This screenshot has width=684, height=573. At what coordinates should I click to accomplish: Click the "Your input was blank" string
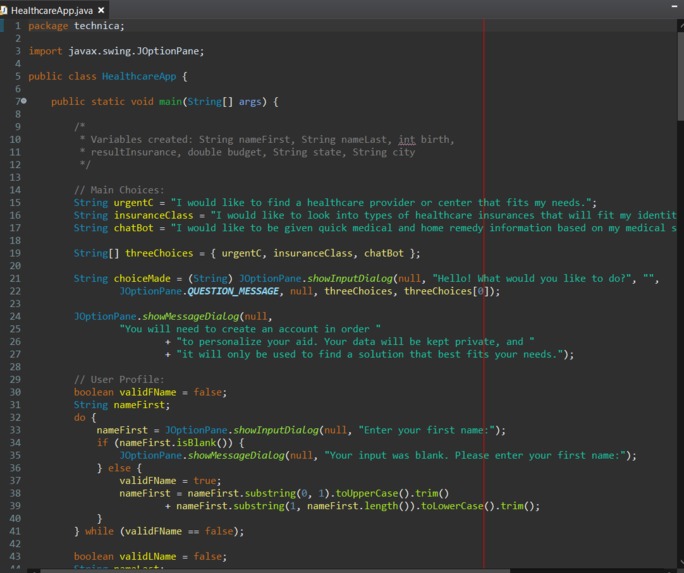[x=475, y=456]
